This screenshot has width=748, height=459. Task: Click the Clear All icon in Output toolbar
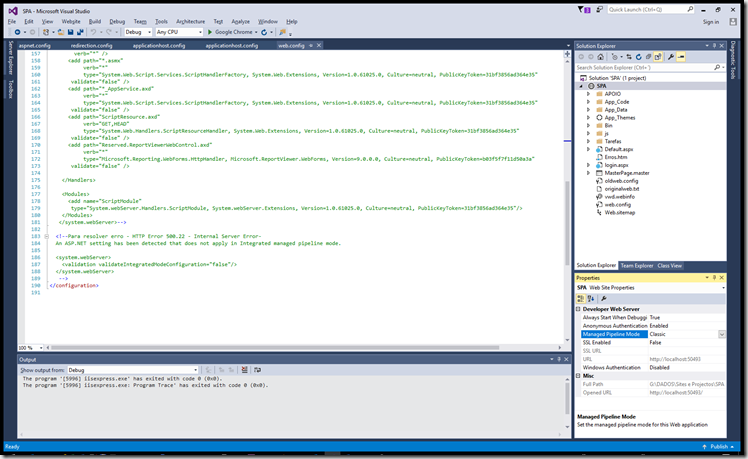click(x=244, y=370)
